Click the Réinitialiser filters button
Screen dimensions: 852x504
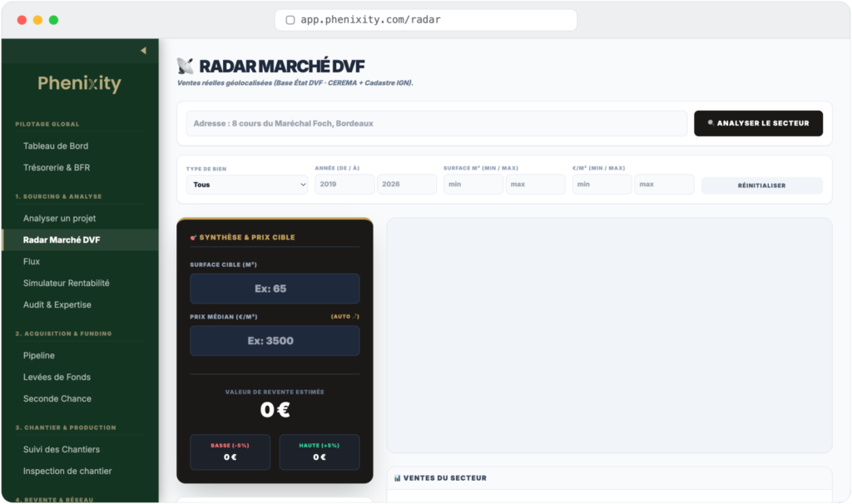761,185
